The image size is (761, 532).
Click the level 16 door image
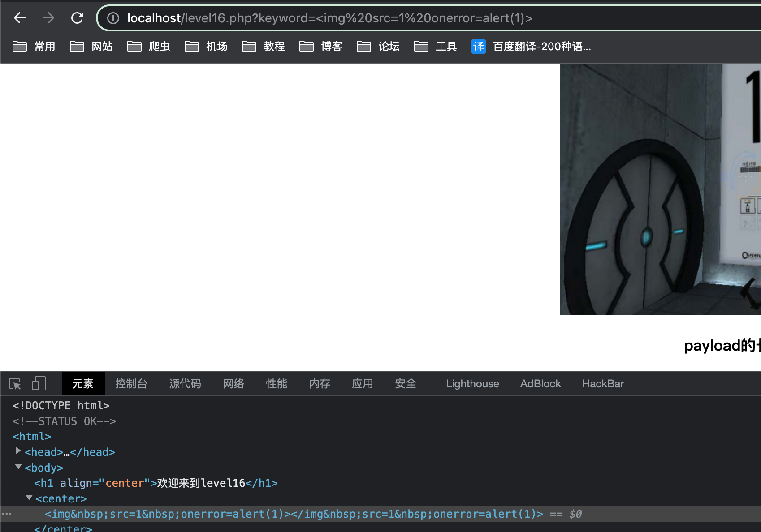click(660, 189)
